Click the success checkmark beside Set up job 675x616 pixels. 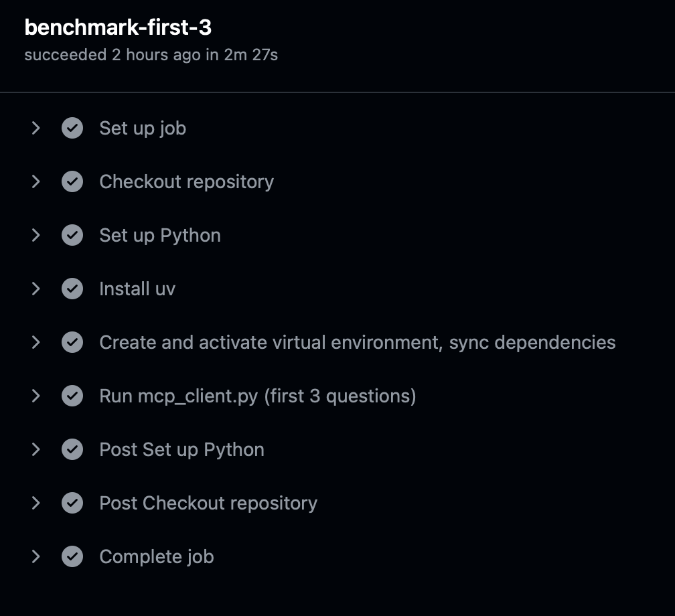coord(72,128)
